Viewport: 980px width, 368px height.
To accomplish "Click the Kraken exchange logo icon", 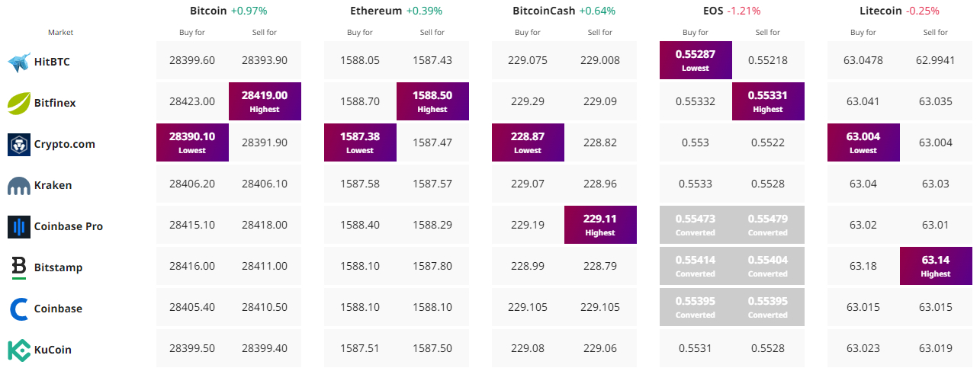I will coord(18,185).
